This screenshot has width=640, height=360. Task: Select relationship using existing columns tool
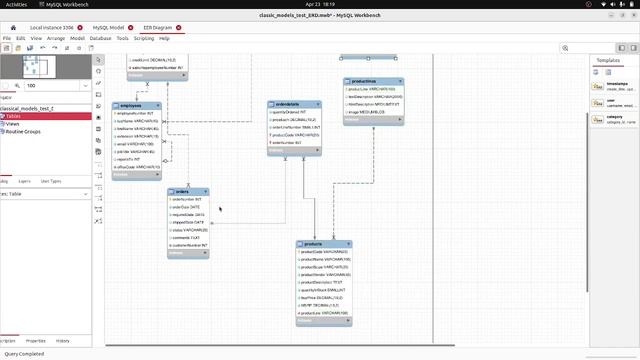pyautogui.click(x=98, y=221)
